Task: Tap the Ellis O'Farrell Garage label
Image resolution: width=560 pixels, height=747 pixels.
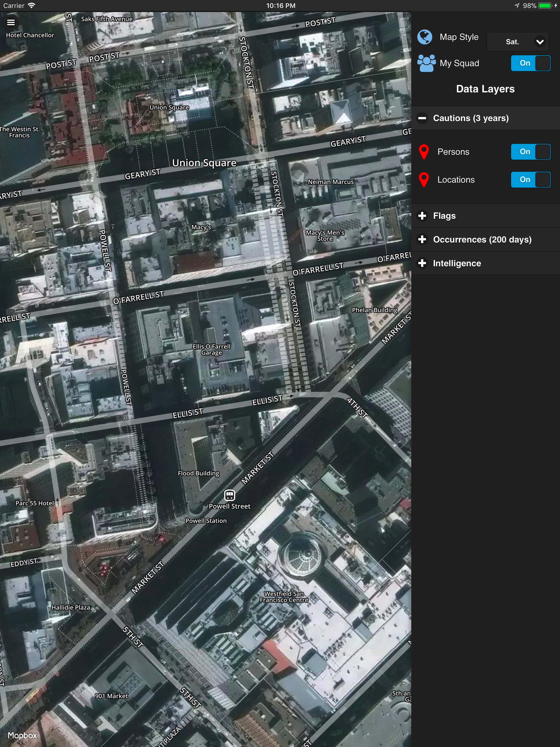Action: [211, 349]
